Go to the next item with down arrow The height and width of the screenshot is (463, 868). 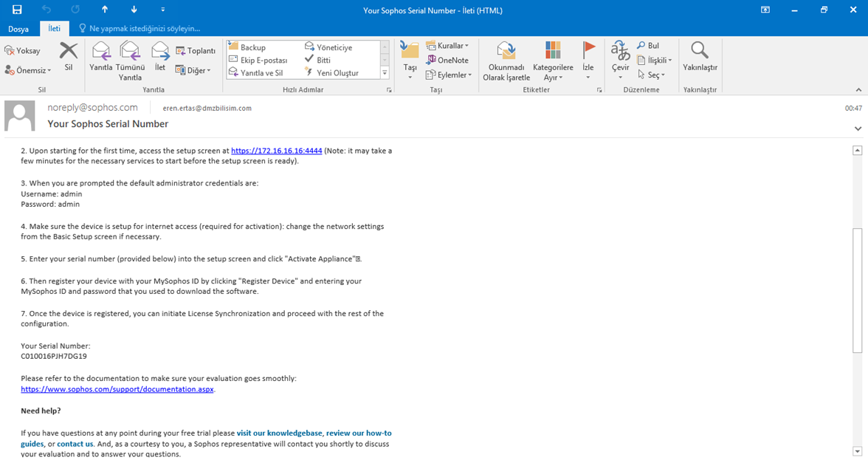(x=134, y=10)
